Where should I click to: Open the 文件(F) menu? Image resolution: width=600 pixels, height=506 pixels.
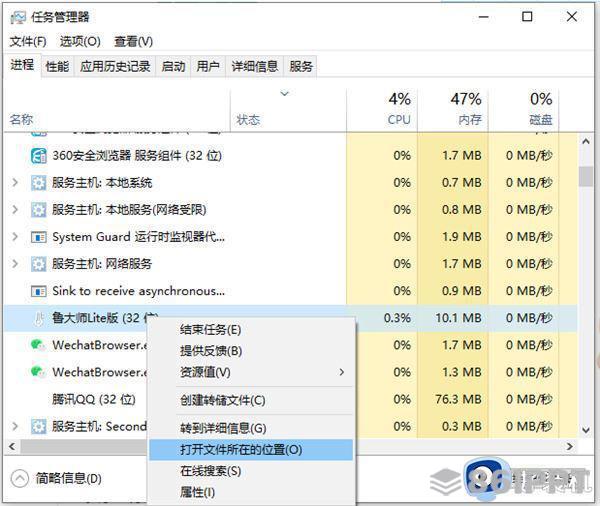pos(28,41)
